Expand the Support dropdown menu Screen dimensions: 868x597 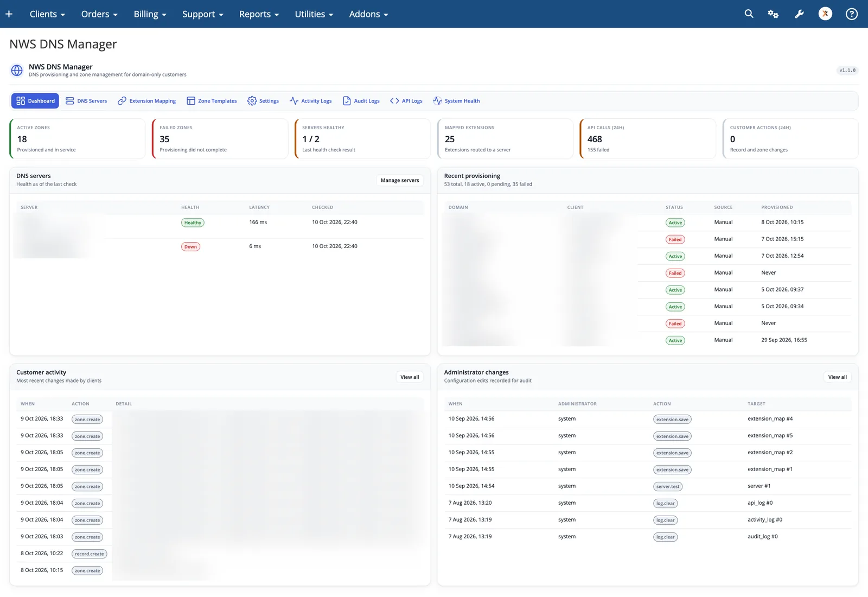[x=203, y=14]
